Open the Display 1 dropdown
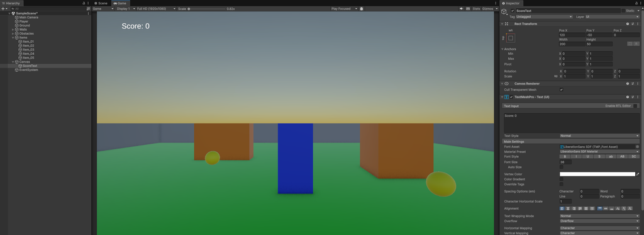 [x=125, y=9]
